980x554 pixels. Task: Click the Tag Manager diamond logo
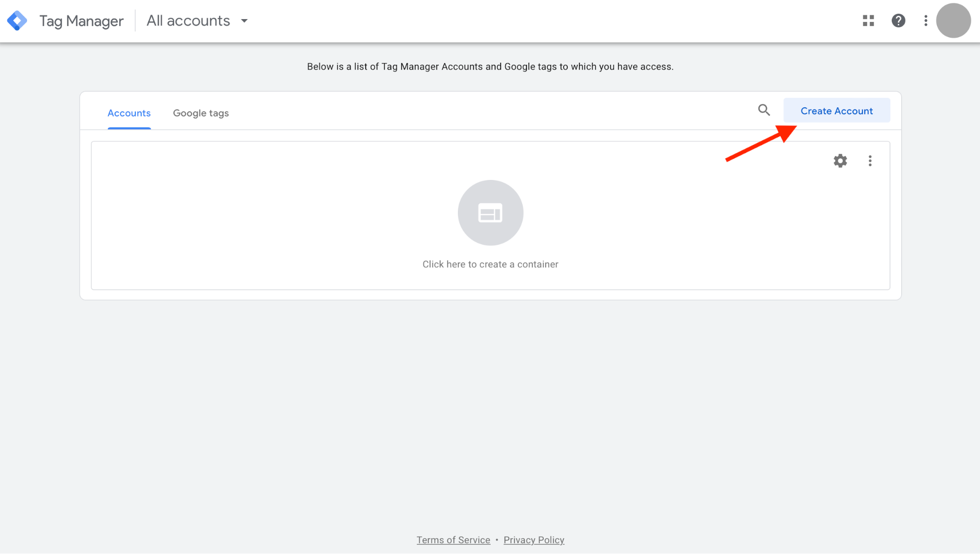[17, 21]
